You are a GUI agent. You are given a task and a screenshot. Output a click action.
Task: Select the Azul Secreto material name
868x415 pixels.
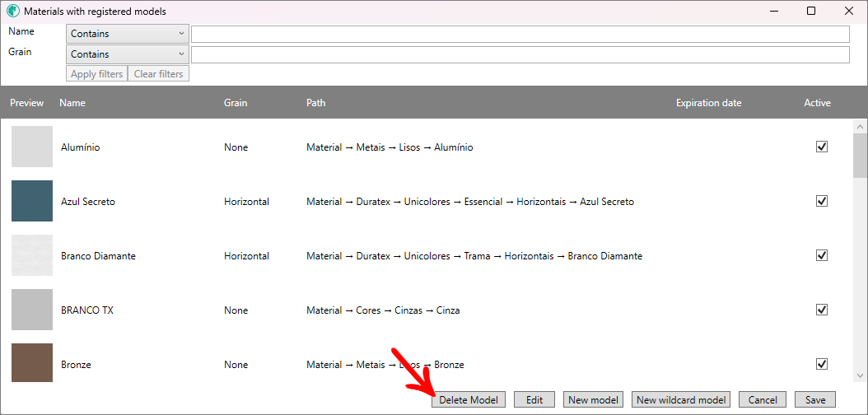tap(88, 202)
